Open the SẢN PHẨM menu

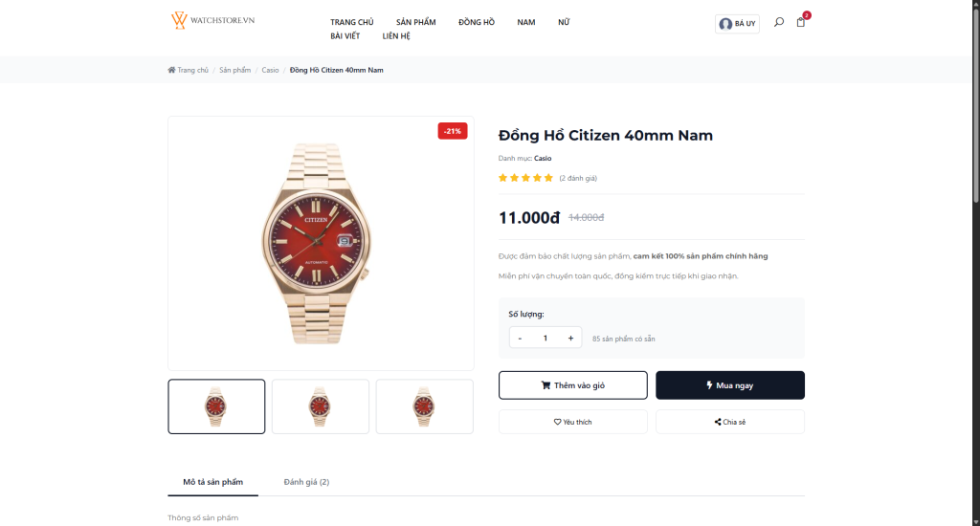tap(415, 22)
